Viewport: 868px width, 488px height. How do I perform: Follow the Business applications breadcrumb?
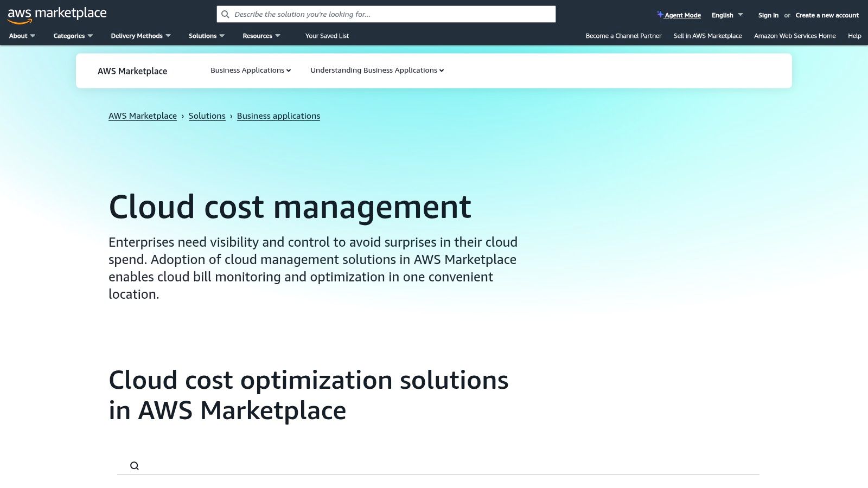(x=278, y=115)
